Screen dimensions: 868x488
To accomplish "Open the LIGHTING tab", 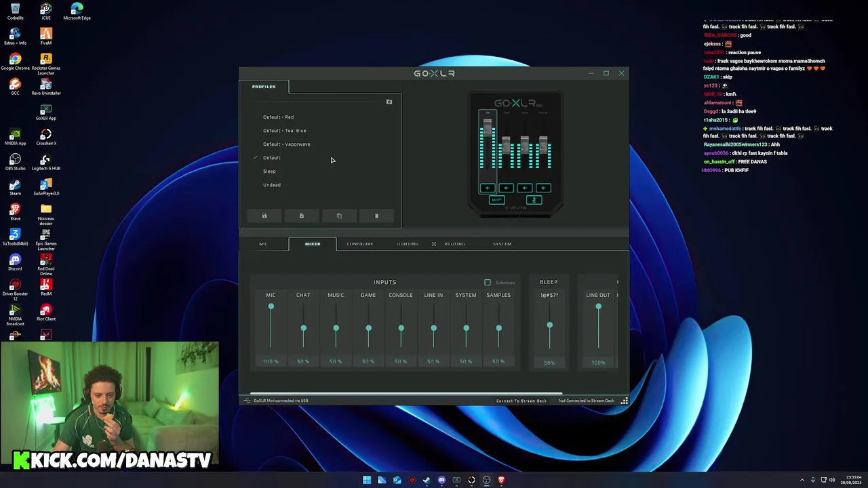I will (408, 244).
